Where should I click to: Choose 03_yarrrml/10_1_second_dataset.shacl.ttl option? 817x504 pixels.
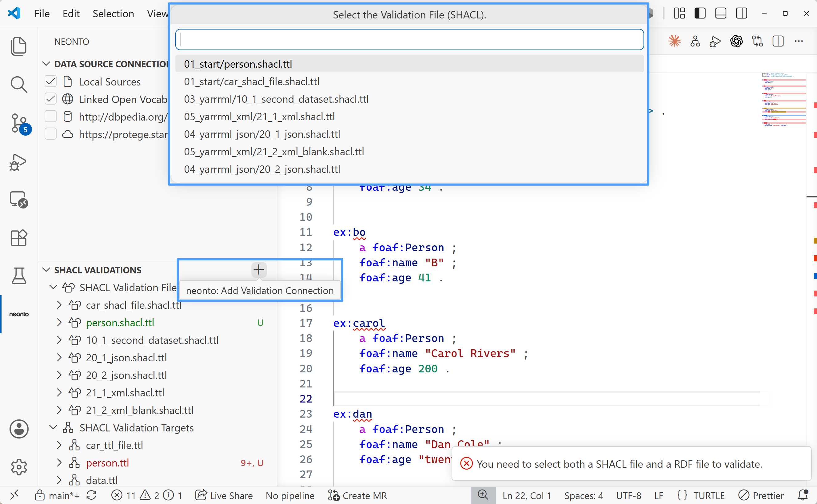pyautogui.click(x=409, y=99)
